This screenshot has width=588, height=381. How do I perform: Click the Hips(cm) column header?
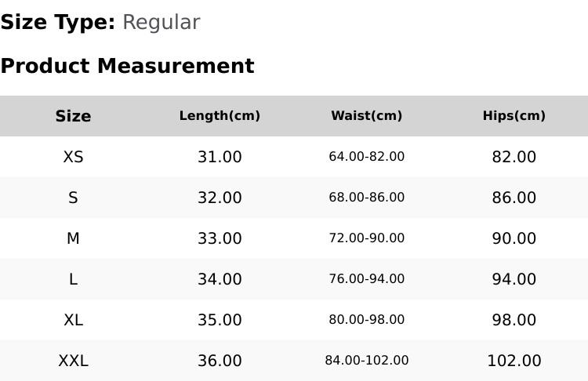(x=514, y=116)
